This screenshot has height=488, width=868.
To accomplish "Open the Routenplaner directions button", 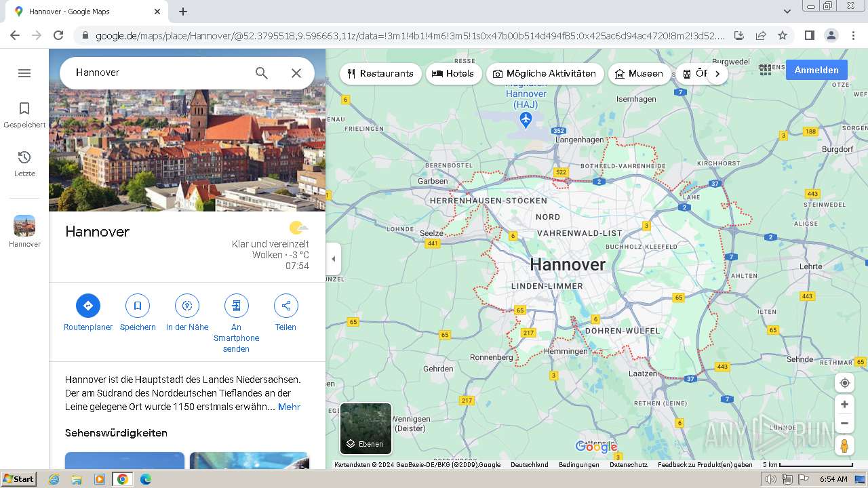I will pos(88,312).
